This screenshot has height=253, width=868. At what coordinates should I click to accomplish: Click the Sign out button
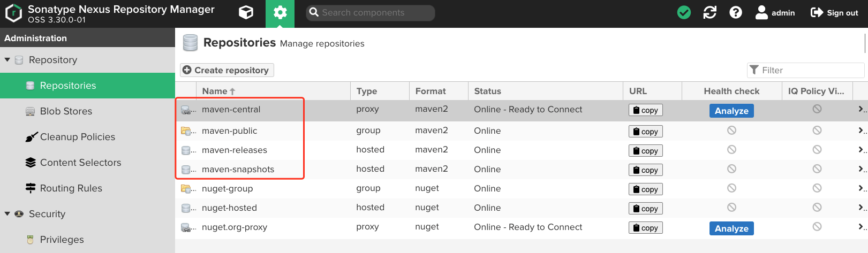click(x=834, y=13)
